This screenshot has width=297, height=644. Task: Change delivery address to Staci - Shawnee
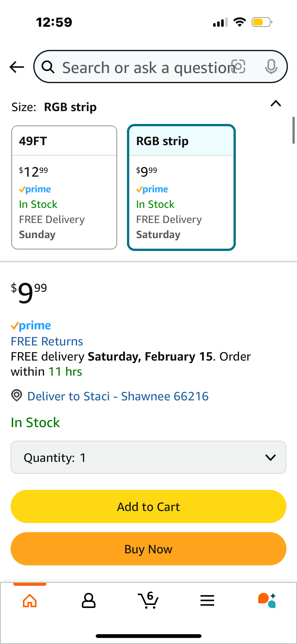pos(118,396)
